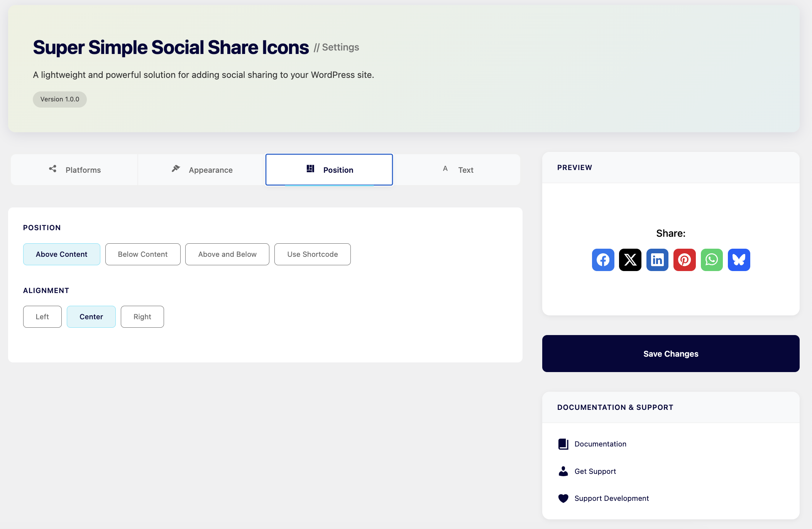Open the Documentation link

point(601,444)
